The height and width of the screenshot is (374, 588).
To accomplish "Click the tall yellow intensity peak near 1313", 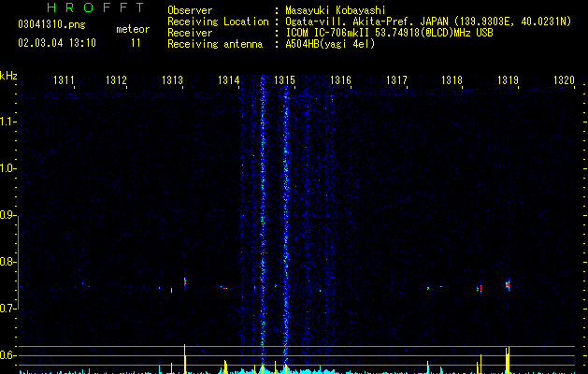I will coord(184,358).
